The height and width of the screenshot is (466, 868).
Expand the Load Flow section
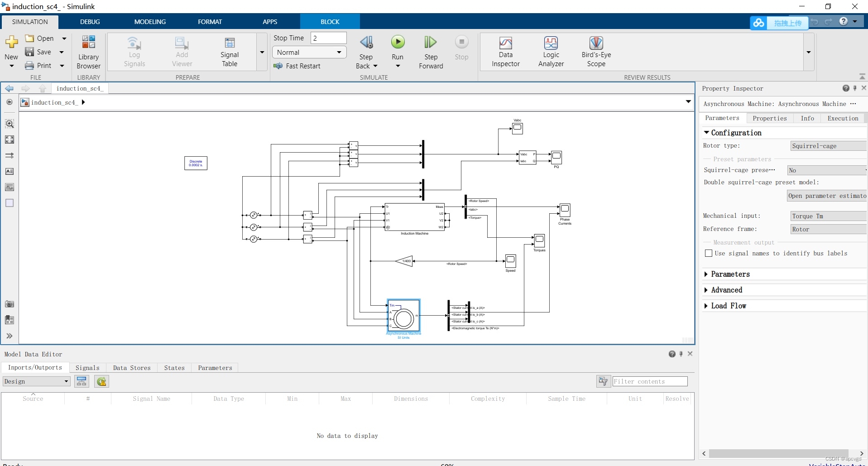pyautogui.click(x=706, y=306)
